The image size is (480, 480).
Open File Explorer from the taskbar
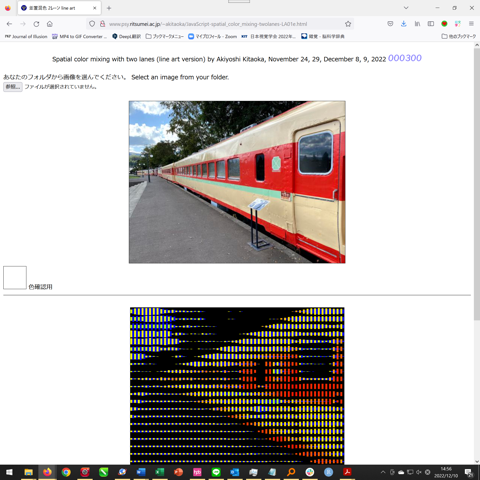pyautogui.click(x=29, y=472)
